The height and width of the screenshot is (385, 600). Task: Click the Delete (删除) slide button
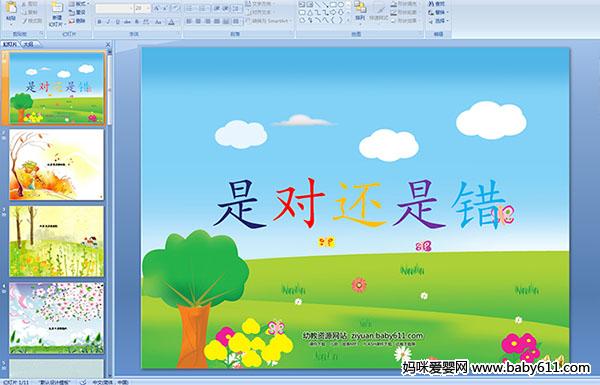(x=77, y=21)
